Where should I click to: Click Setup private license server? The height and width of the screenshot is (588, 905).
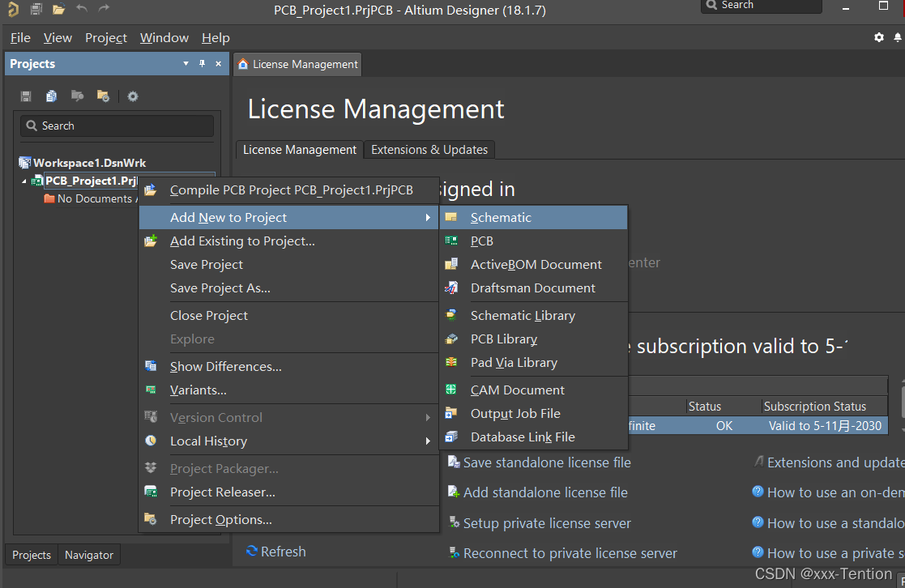tap(540, 523)
